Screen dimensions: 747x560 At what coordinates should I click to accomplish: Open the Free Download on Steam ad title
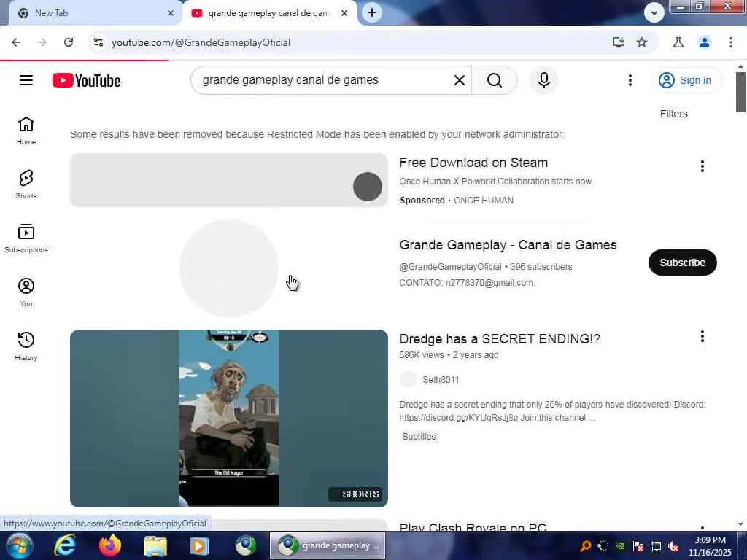click(x=473, y=163)
